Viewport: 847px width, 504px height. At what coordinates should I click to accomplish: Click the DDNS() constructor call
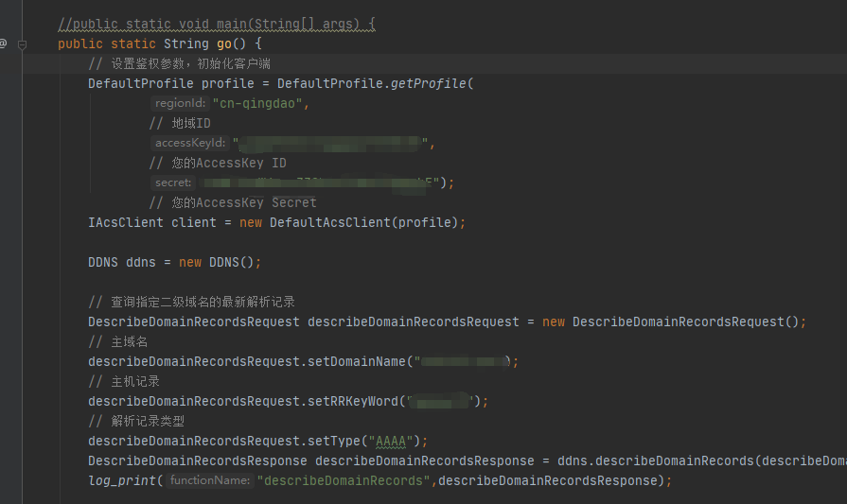pyautogui.click(x=231, y=263)
